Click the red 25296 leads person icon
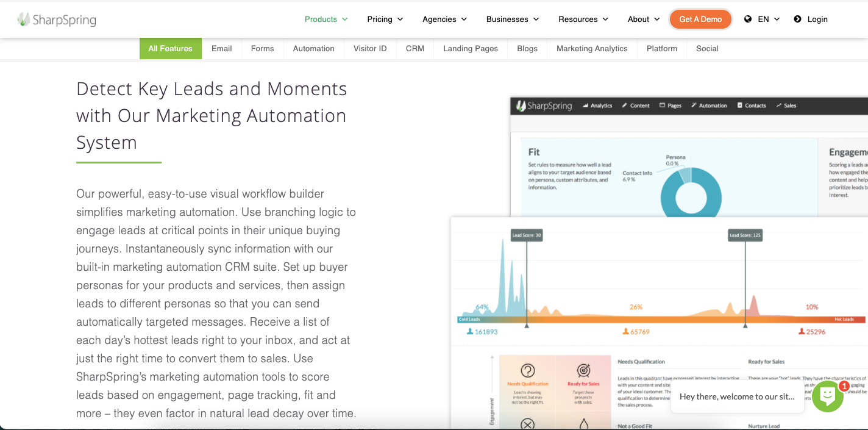Viewport: 868px width, 430px height. click(x=802, y=332)
